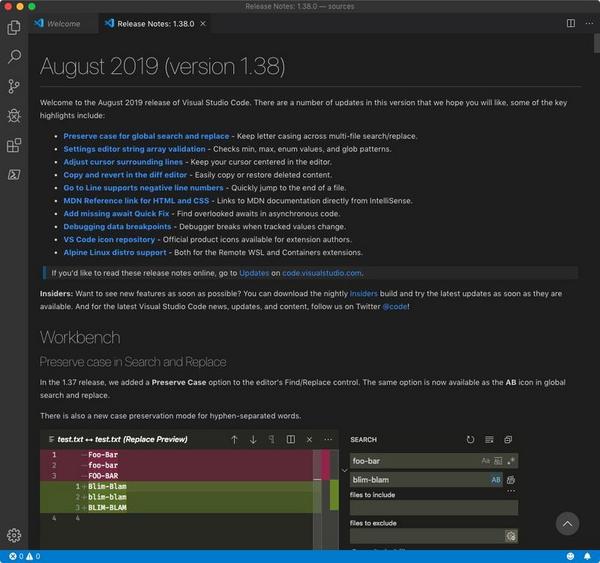Image resolution: width=600 pixels, height=563 pixels.
Task: Visit code.visualstudio.com link
Action: click(x=322, y=273)
